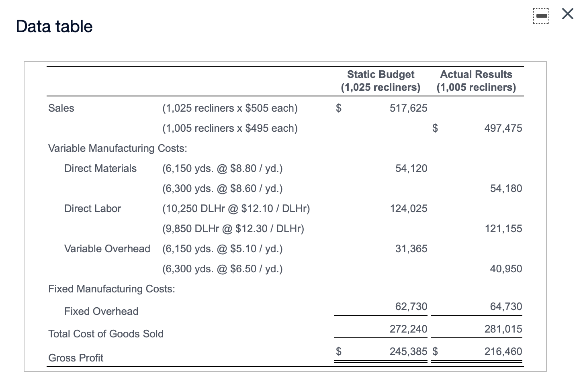
Task: Select the variable overhead budget value 31,365
Action: coord(411,249)
